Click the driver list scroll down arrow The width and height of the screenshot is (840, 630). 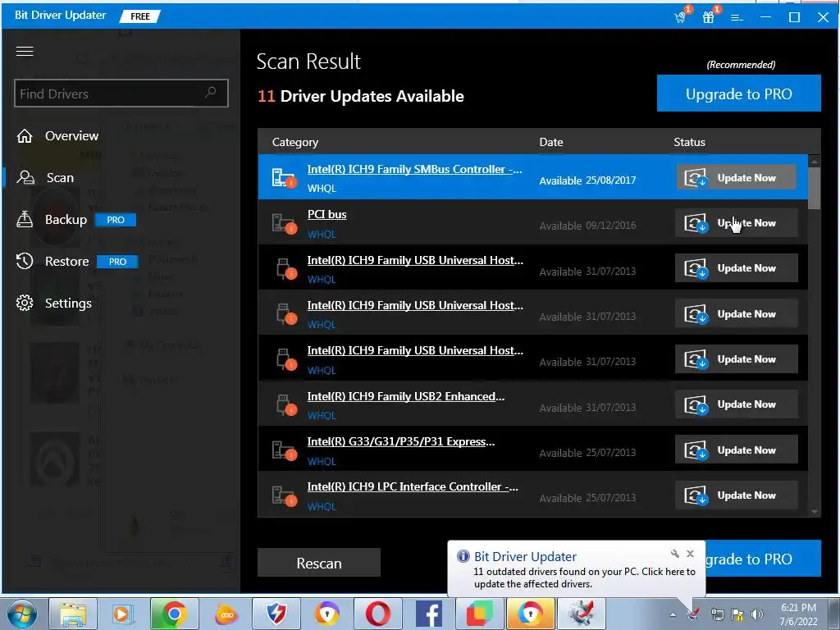[x=815, y=512]
